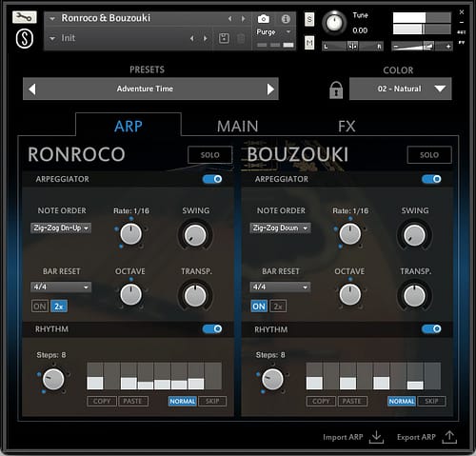
Task: Open the wrench settings icon
Action: [x=25, y=17]
